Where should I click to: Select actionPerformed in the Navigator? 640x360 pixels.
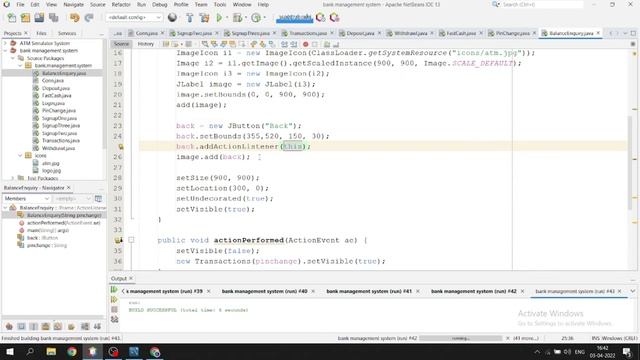point(63,223)
